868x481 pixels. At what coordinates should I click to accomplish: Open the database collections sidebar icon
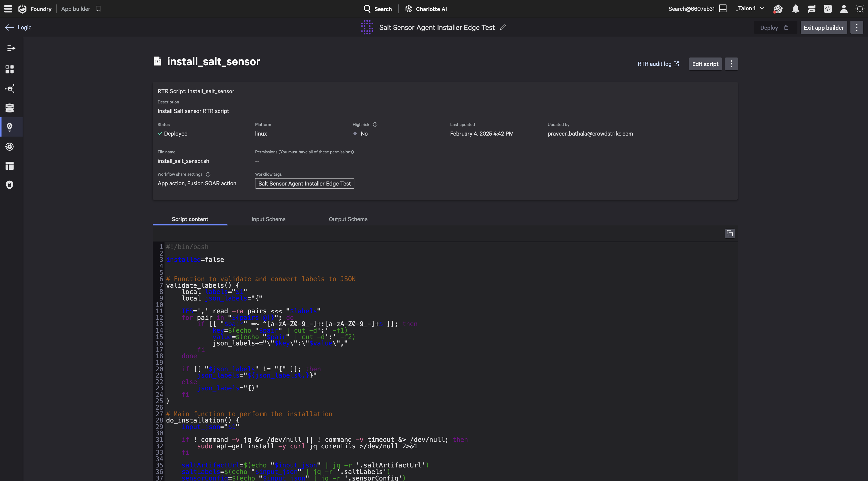[x=10, y=108]
